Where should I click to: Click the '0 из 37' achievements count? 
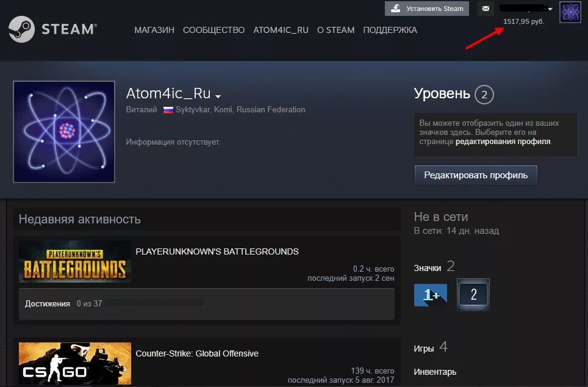89,303
